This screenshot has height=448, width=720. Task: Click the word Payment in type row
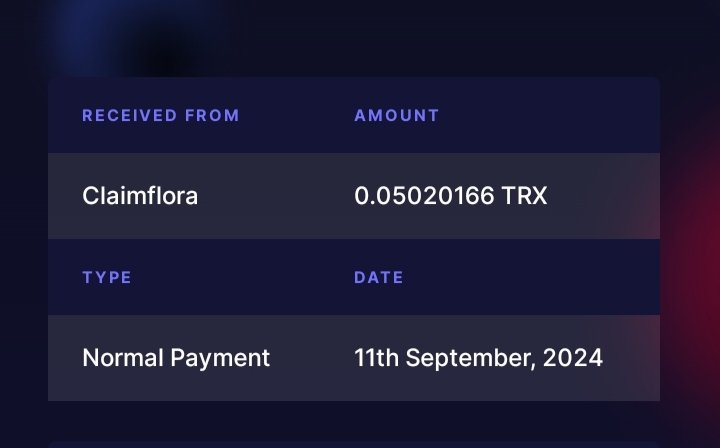pos(222,358)
